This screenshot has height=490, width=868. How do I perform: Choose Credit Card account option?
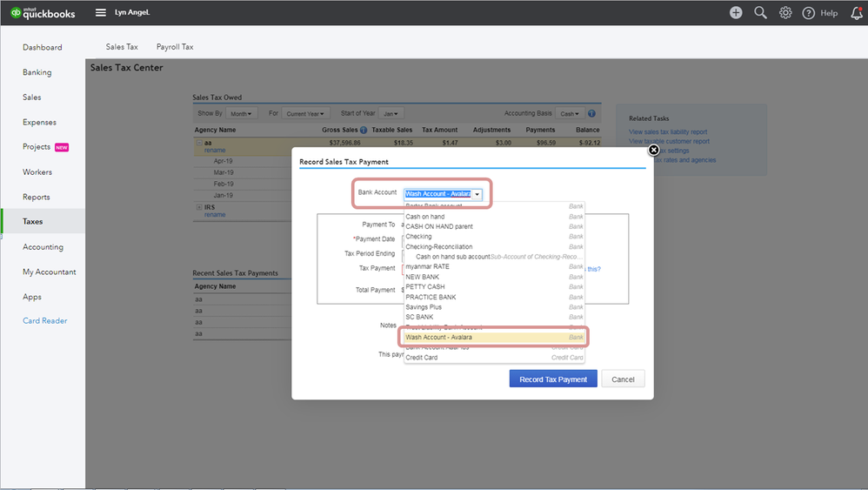point(494,358)
